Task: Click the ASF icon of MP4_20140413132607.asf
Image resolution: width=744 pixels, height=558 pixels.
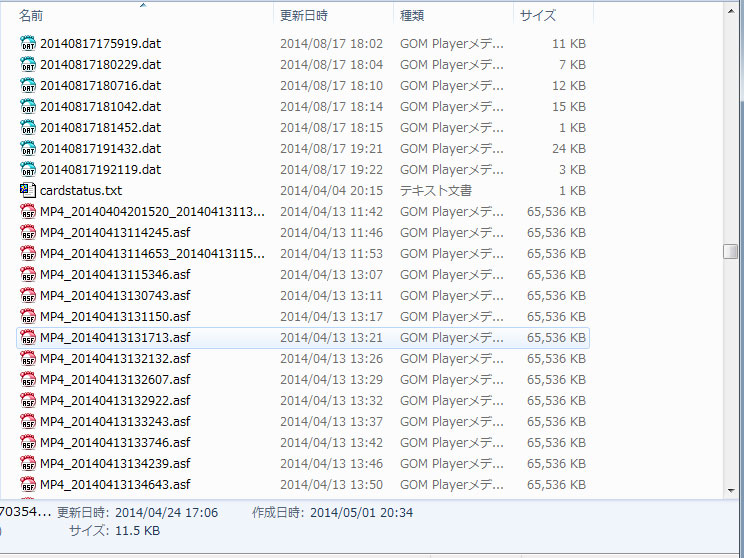Action: (x=28, y=379)
